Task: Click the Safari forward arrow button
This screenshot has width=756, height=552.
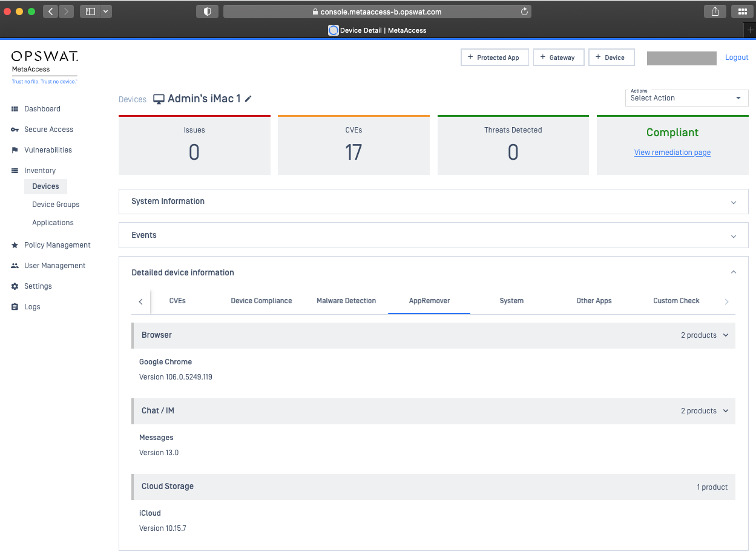Action: [x=67, y=11]
